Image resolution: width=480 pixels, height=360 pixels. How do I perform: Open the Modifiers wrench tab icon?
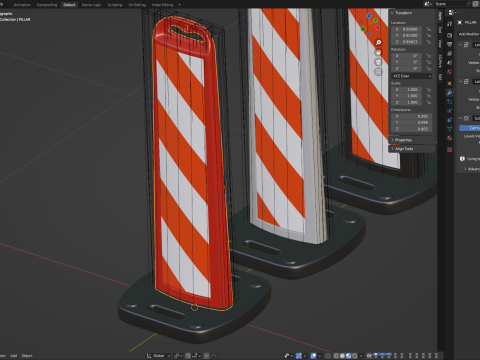coord(449,93)
